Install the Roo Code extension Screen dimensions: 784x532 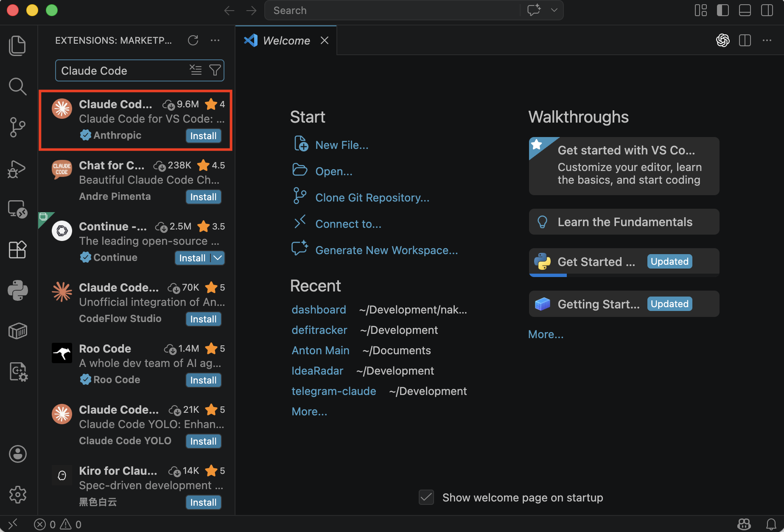(x=203, y=380)
